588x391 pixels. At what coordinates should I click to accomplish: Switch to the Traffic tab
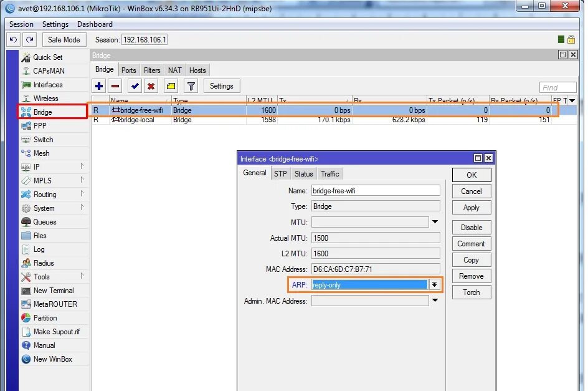tap(330, 174)
